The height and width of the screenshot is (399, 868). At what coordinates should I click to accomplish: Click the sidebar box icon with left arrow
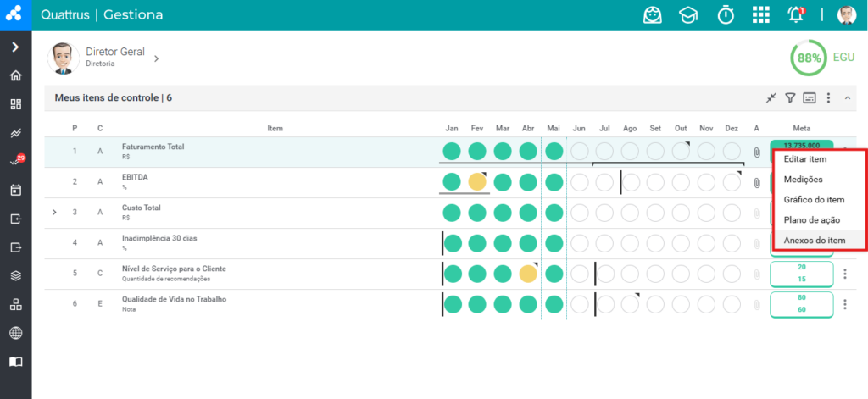15,219
